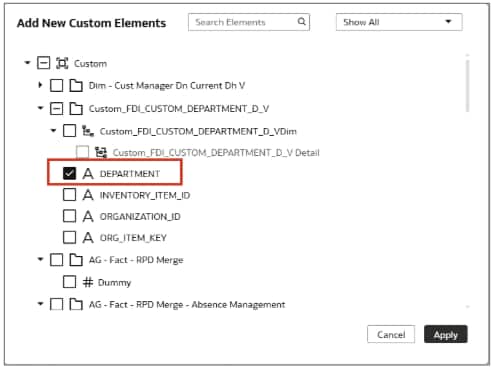Click AG - Fact - RPD Merge - Absence Management label
Screen dimensions: 495x370
(x=187, y=304)
